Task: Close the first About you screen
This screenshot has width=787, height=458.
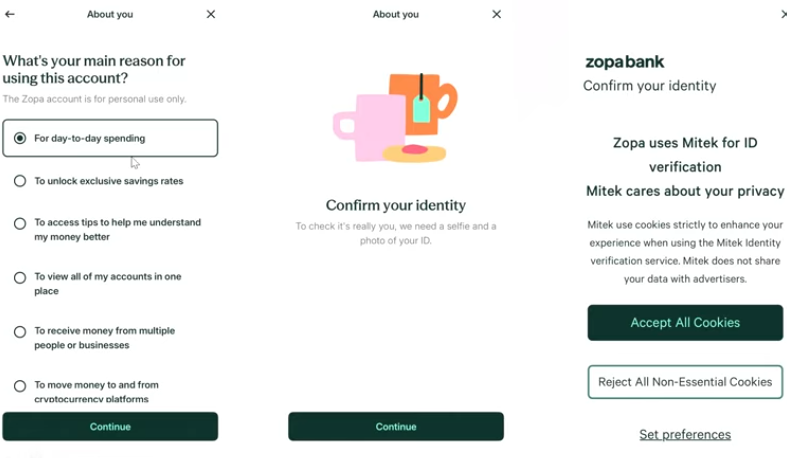Action: pyautogui.click(x=211, y=14)
